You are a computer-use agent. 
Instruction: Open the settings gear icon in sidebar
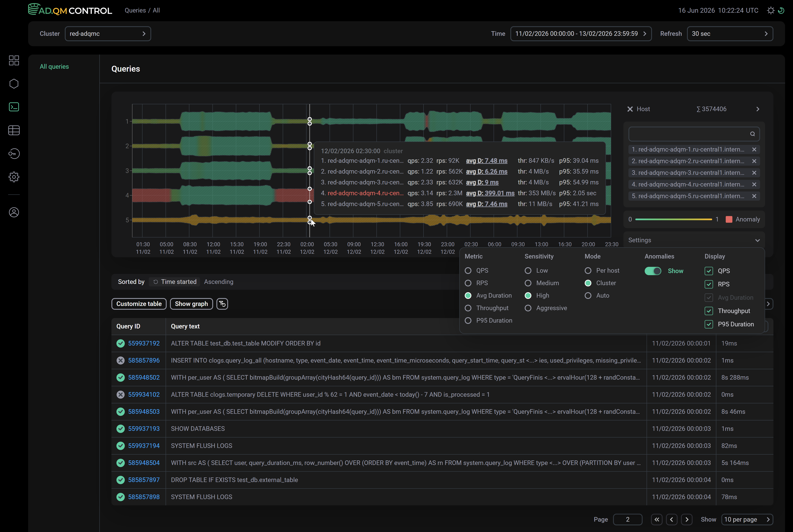coord(14,177)
